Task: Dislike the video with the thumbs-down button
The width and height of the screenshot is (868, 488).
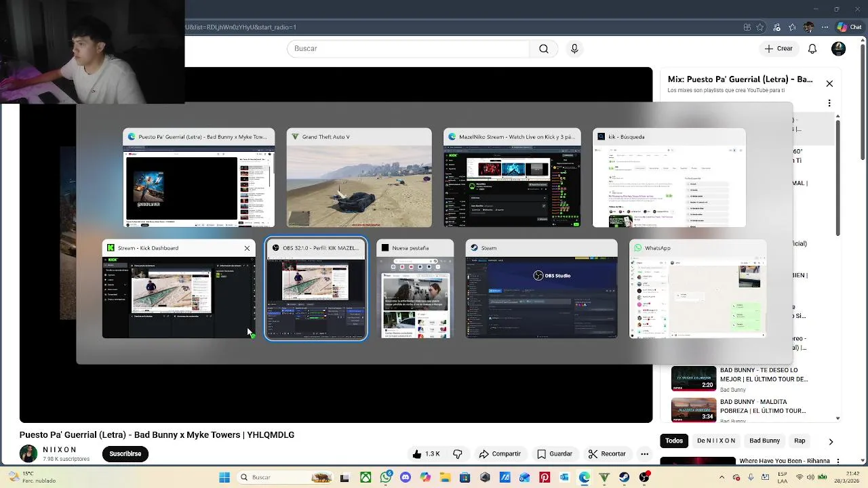Action: tap(458, 454)
